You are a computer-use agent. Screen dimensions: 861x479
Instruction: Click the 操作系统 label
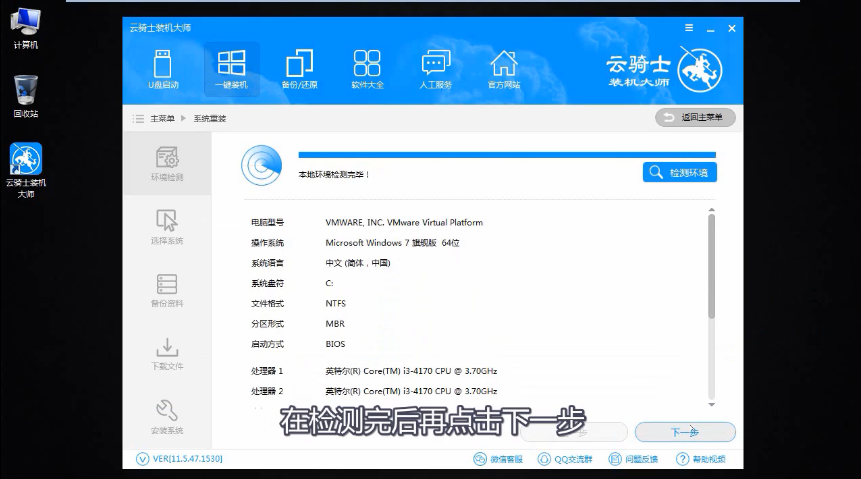(x=267, y=243)
